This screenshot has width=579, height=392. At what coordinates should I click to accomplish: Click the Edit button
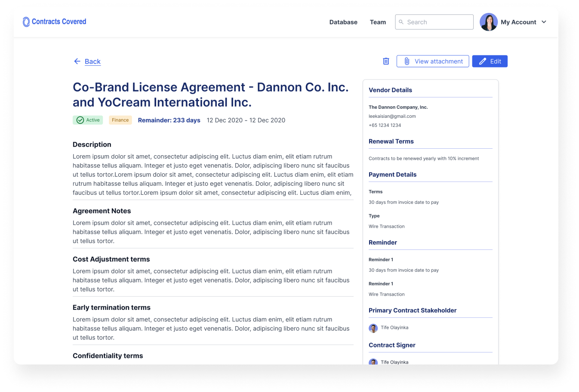coord(490,61)
